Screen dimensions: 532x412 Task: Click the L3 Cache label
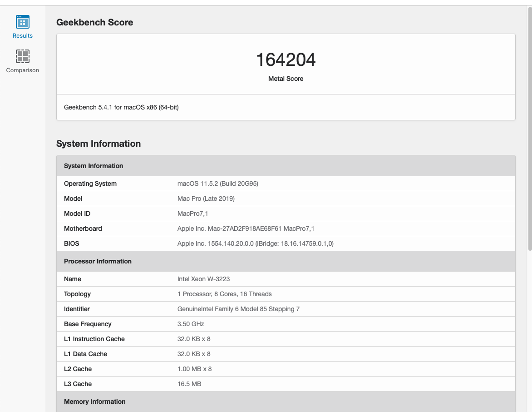(78, 384)
